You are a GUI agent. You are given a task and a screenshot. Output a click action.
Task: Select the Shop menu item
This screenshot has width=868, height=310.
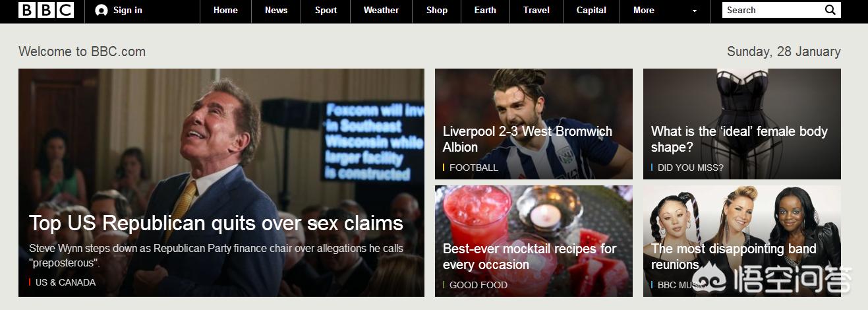(x=436, y=11)
